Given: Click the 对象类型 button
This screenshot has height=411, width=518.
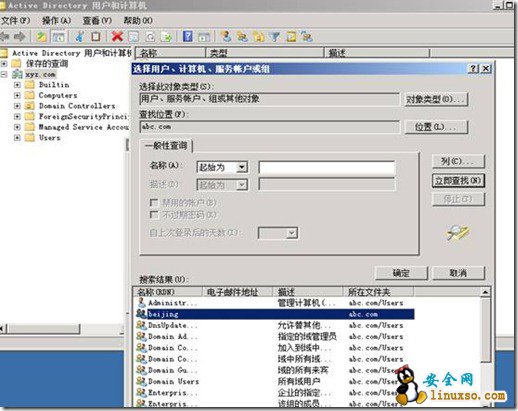Looking at the screenshot, I should coord(436,99).
